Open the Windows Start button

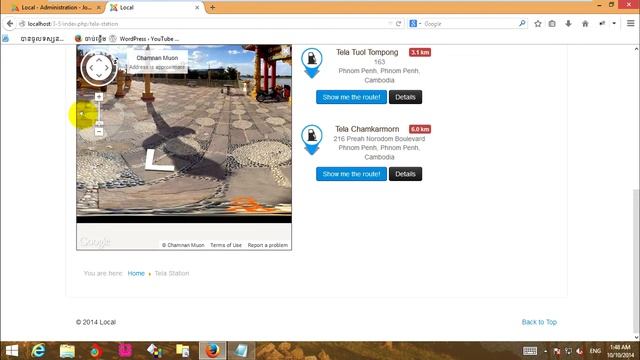tap(12, 351)
